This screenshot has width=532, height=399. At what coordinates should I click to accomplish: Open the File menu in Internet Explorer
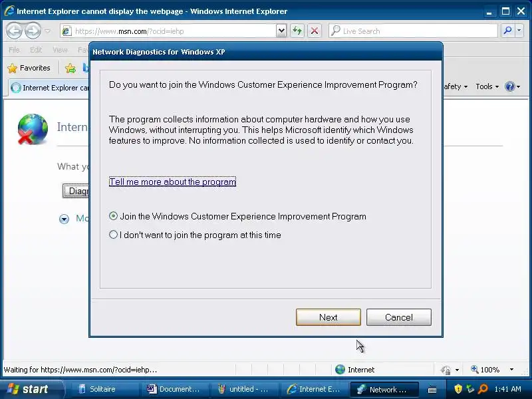pyautogui.click(x=14, y=51)
